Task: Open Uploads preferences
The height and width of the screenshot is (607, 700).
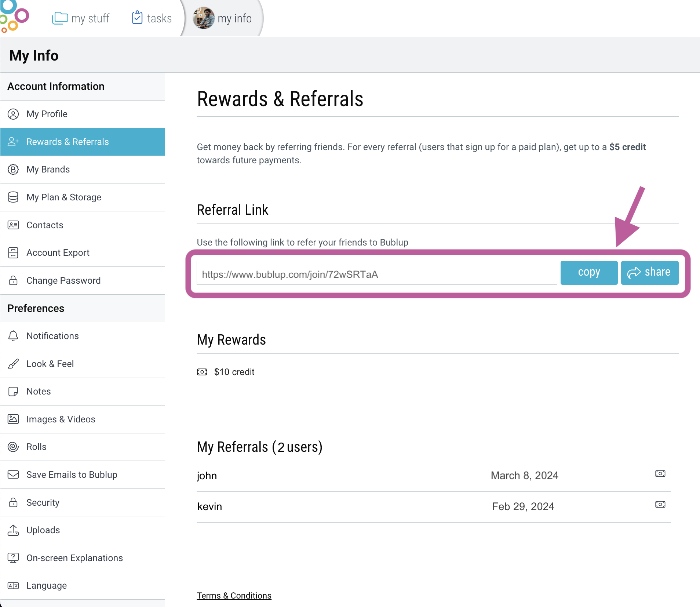Action: (x=82, y=530)
